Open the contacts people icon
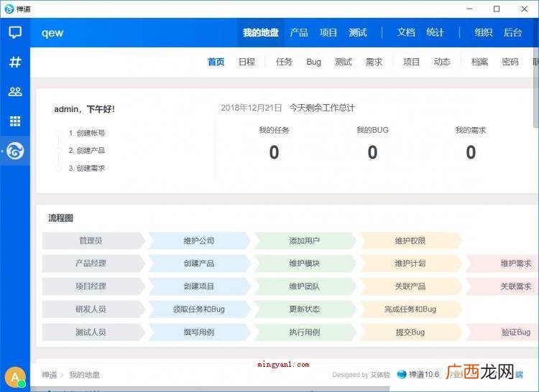The height and width of the screenshot is (392, 539). tap(15, 92)
